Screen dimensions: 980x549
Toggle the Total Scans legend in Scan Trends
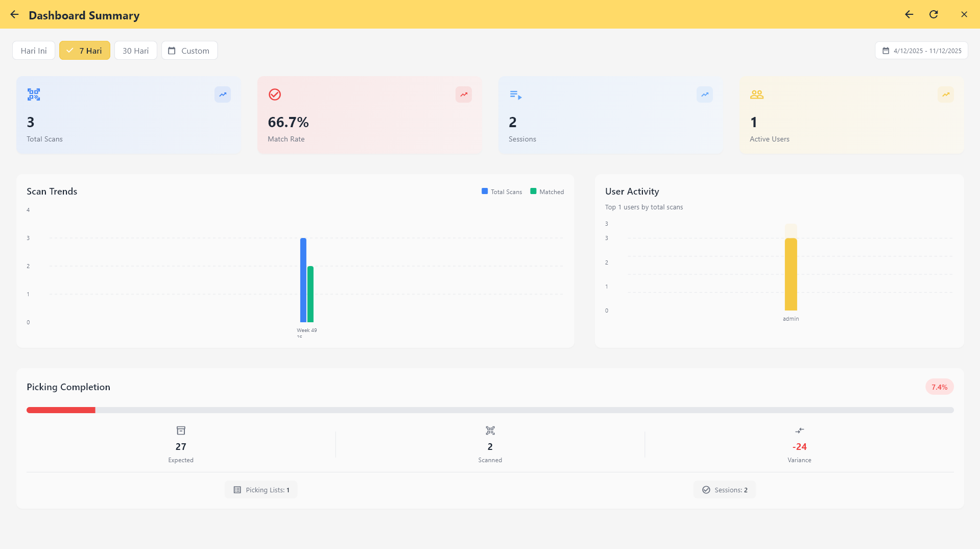501,192
